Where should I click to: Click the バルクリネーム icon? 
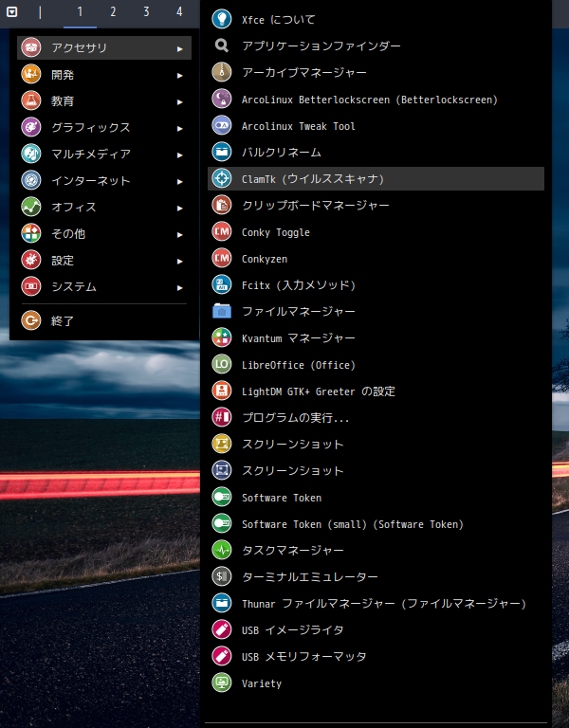click(x=222, y=152)
